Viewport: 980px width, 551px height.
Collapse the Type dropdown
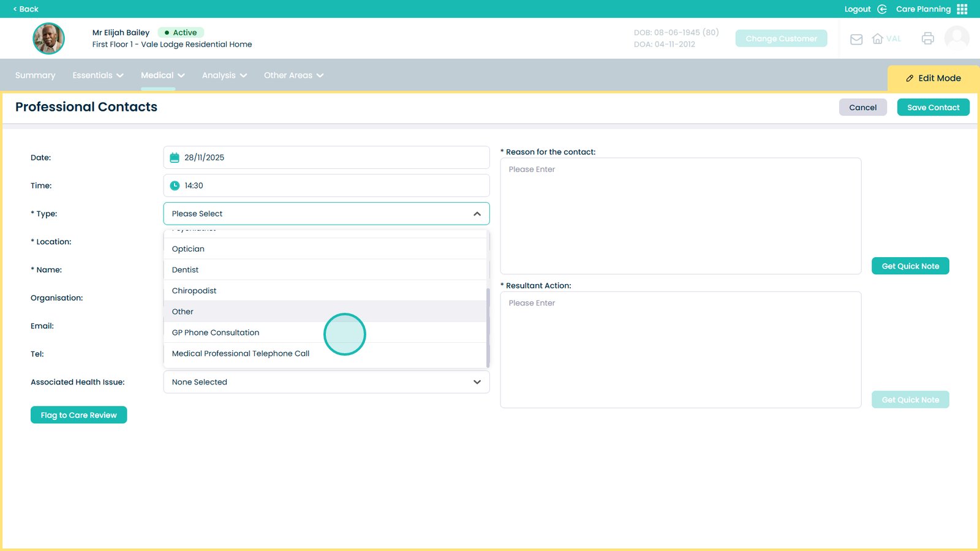tap(477, 214)
